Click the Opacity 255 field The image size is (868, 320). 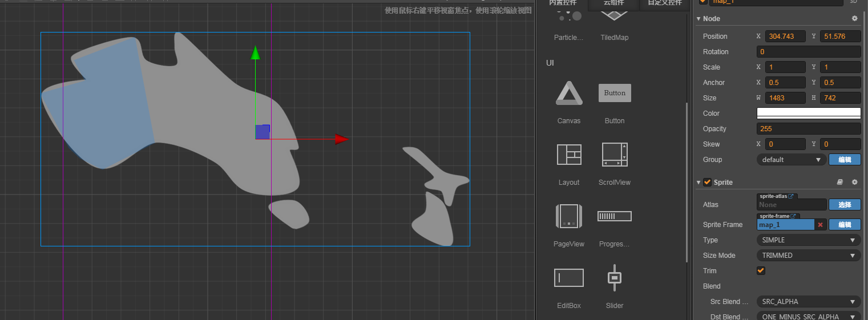pyautogui.click(x=809, y=129)
